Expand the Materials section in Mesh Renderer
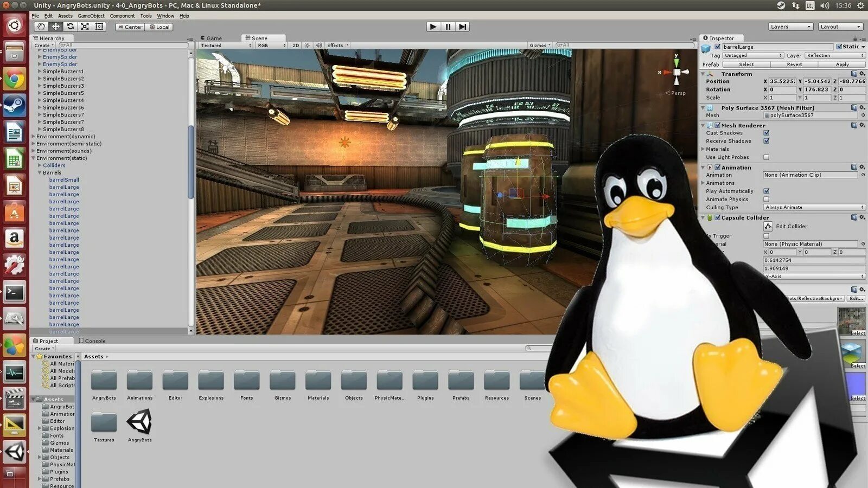Viewport: 868px width, 488px height. point(703,149)
